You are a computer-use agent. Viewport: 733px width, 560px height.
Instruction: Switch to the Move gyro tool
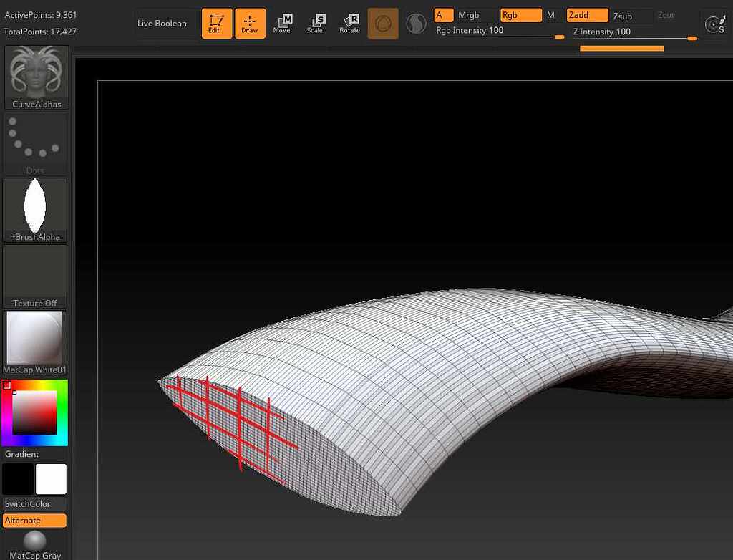(x=283, y=23)
